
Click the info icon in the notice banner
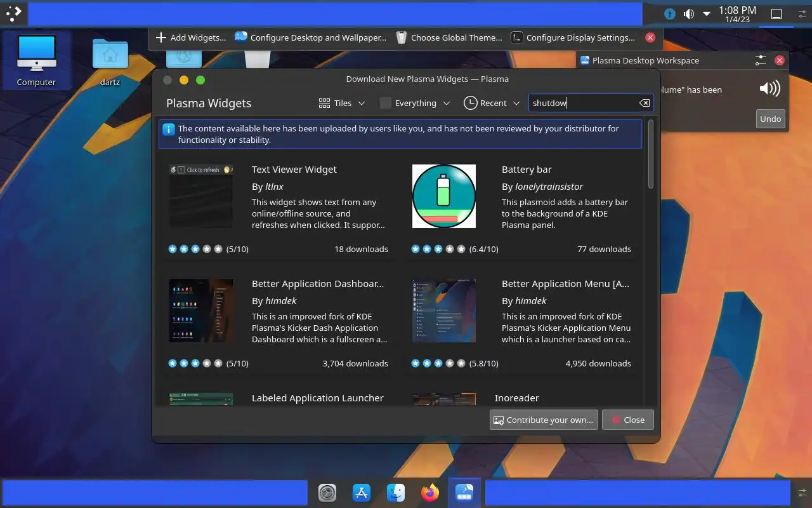click(169, 129)
